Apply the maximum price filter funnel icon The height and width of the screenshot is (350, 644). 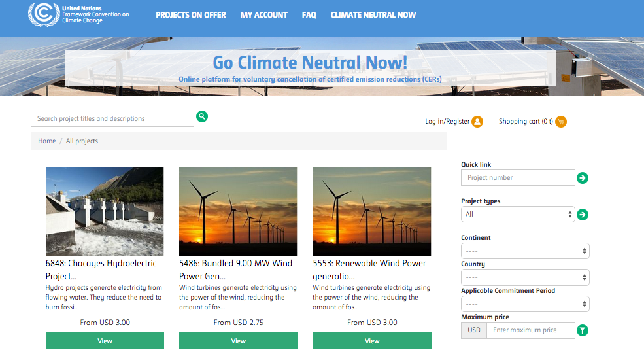pos(583,330)
